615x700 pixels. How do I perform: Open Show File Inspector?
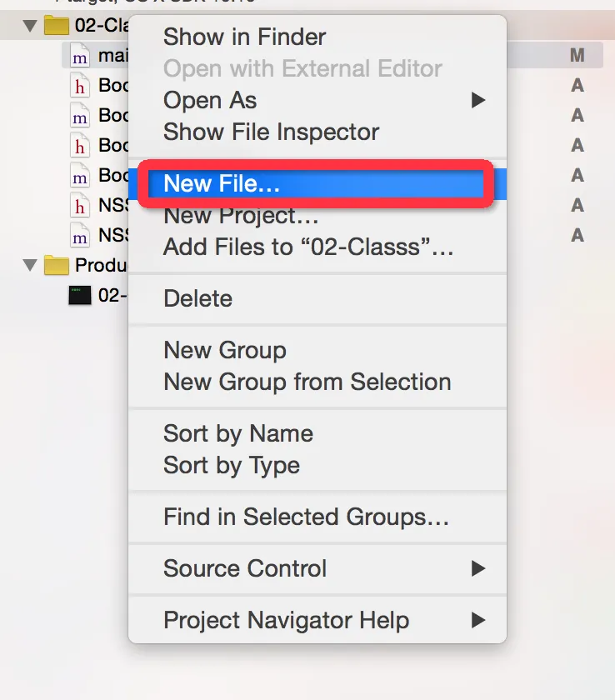pyautogui.click(x=271, y=132)
